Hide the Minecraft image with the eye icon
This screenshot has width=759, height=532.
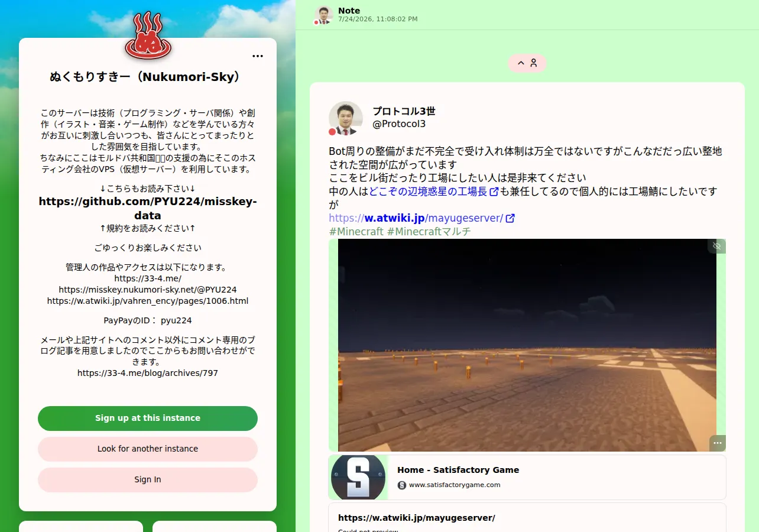pos(717,246)
